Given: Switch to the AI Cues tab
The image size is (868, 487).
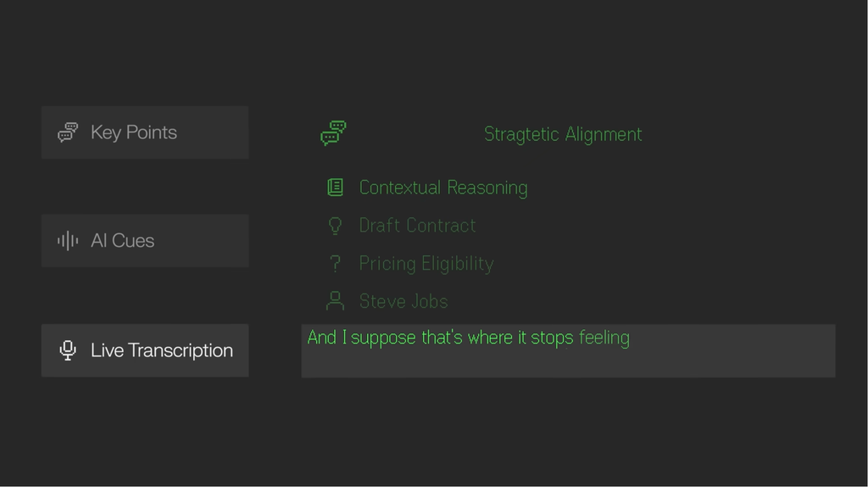Looking at the screenshot, I should tap(145, 241).
